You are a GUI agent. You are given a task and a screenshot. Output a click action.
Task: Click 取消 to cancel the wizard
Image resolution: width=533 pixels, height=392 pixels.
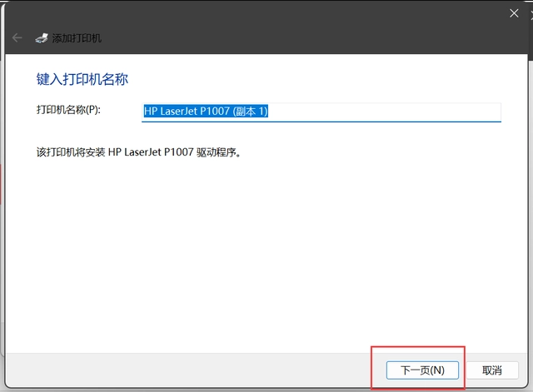click(492, 370)
